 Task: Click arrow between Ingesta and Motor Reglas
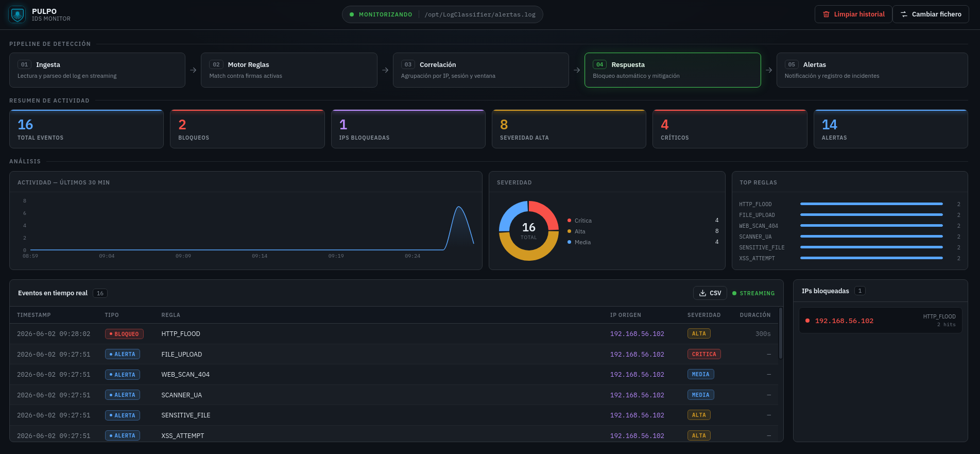pos(193,70)
